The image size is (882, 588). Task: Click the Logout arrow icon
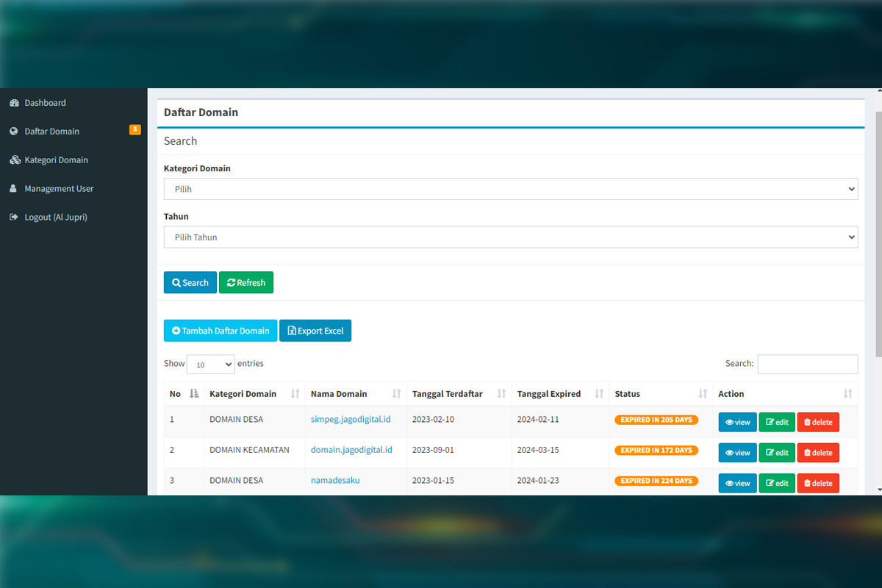tap(14, 218)
